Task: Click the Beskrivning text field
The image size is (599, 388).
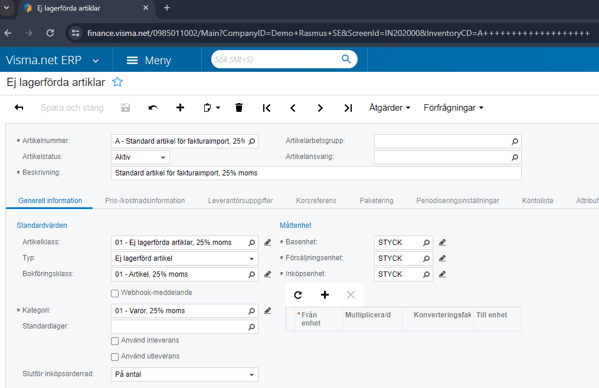Action: (316, 173)
